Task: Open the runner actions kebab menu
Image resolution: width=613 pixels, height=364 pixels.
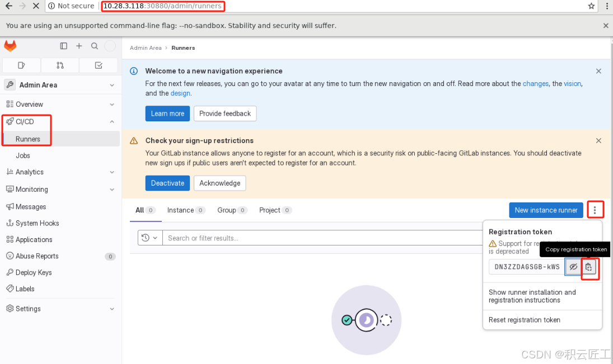Action: [x=595, y=210]
